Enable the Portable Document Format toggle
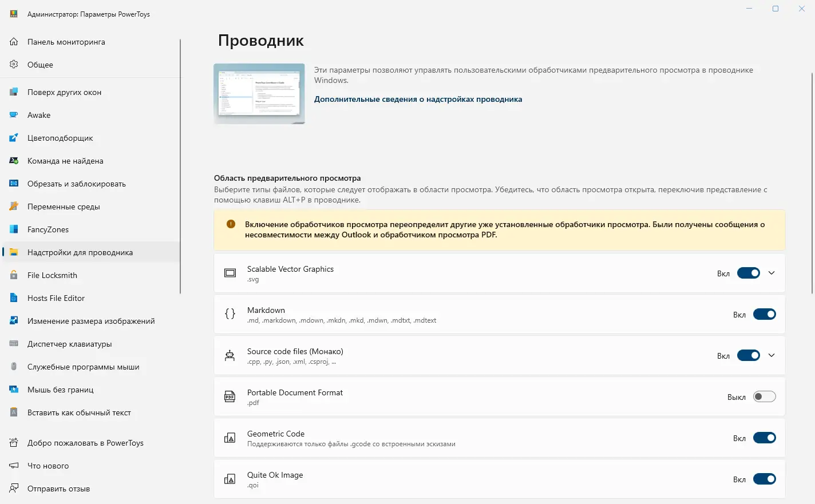The height and width of the screenshot is (504, 815). (x=765, y=396)
